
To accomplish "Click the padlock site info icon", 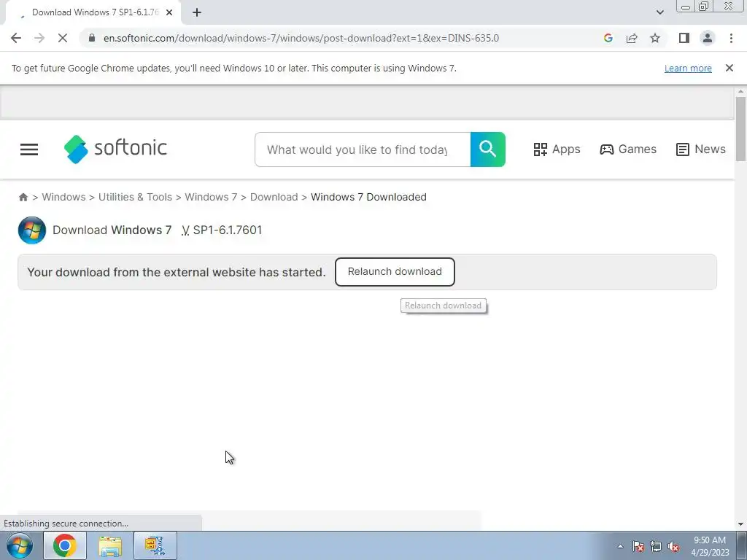I will (92, 38).
